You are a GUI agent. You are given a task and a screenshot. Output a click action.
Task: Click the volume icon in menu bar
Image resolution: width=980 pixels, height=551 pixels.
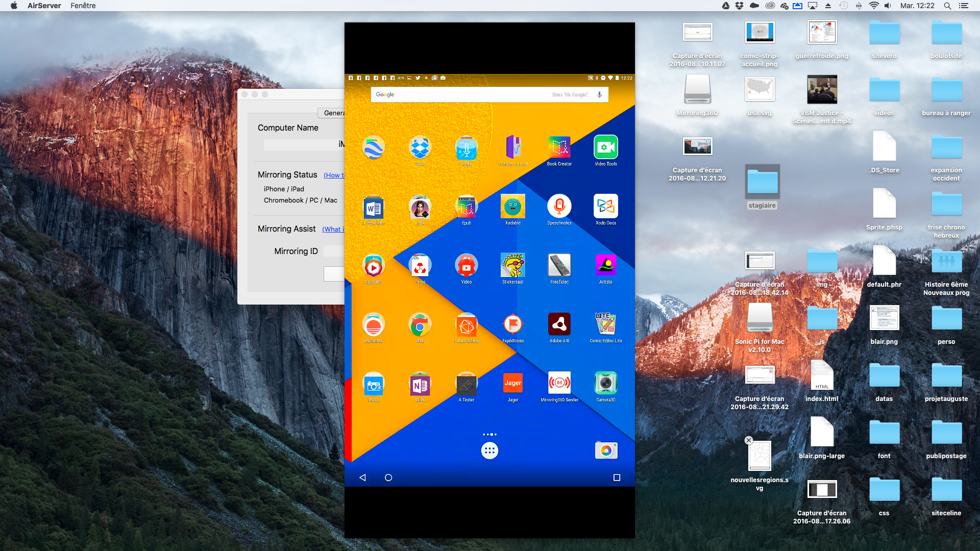coord(888,6)
